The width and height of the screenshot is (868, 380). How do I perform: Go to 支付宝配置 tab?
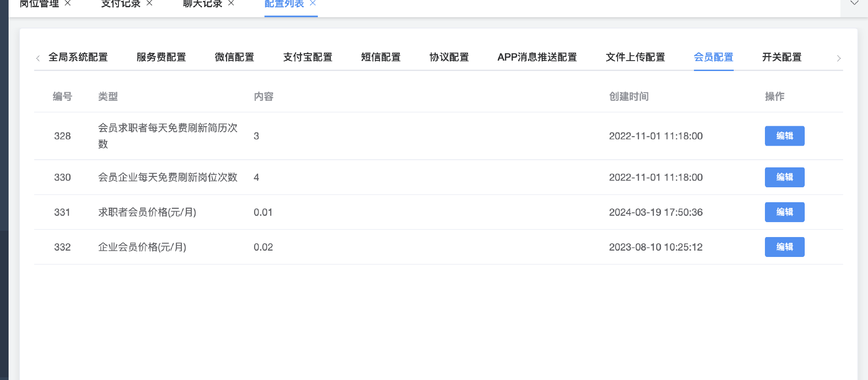click(x=307, y=57)
